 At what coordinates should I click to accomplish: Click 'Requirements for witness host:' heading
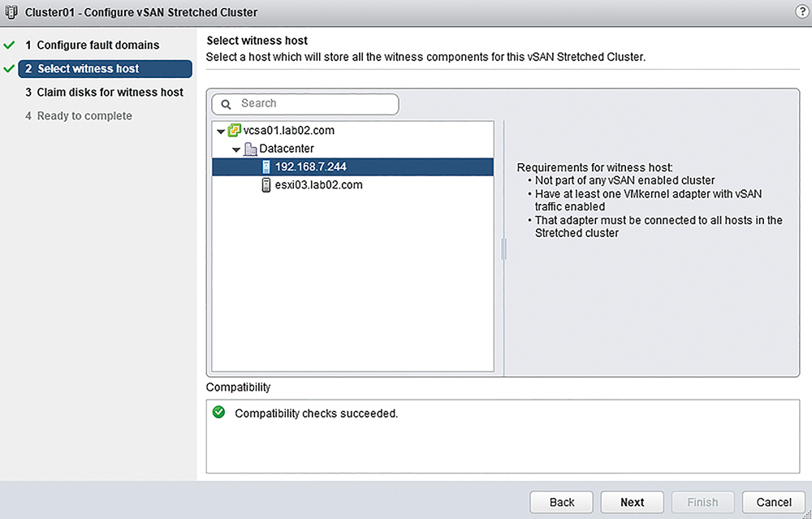click(x=595, y=167)
